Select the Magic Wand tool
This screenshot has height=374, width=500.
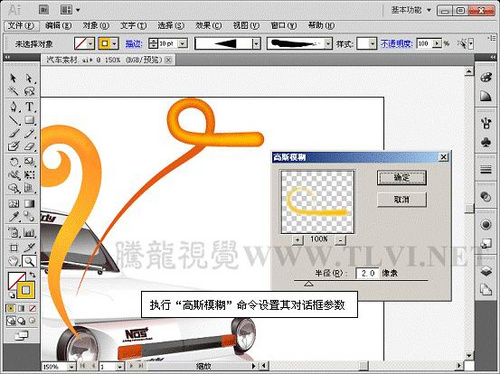(x=13, y=91)
